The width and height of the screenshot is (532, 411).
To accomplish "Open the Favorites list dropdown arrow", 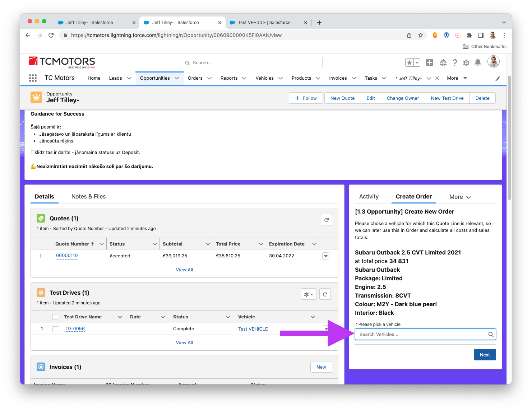I will click(x=417, y=62).
